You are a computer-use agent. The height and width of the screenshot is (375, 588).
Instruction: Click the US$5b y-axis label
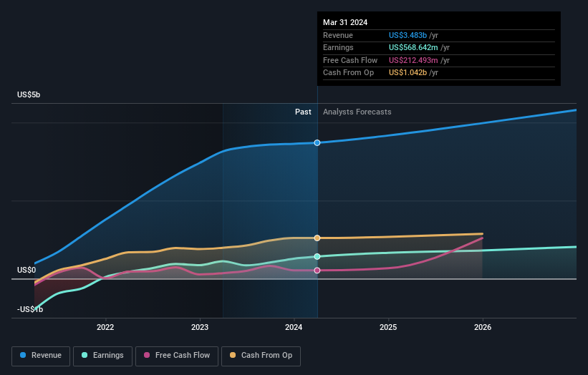[29, 94]
